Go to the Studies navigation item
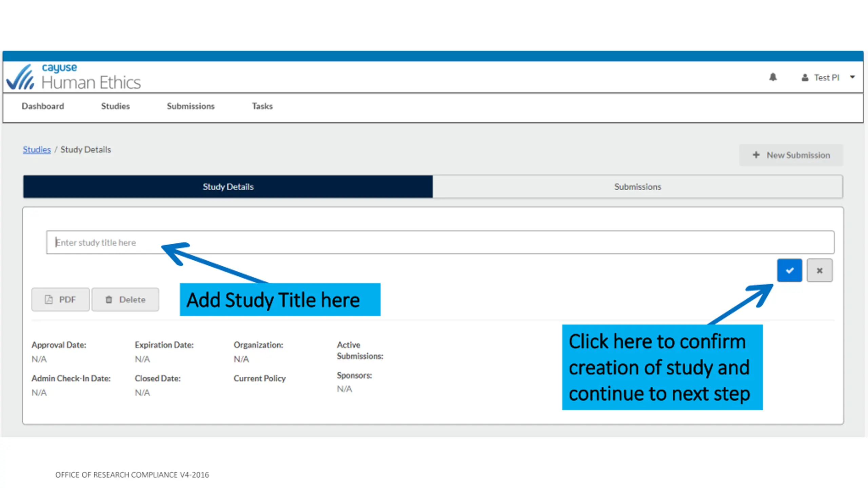This screenshot has height=488, width=868. [x=115, y=106]
